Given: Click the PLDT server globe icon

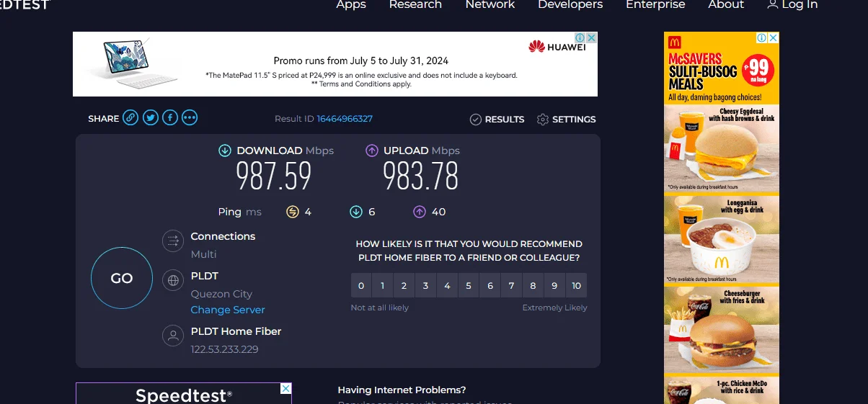Looking at the screenshot, I should pyautogui.click(x=172, y=280).
